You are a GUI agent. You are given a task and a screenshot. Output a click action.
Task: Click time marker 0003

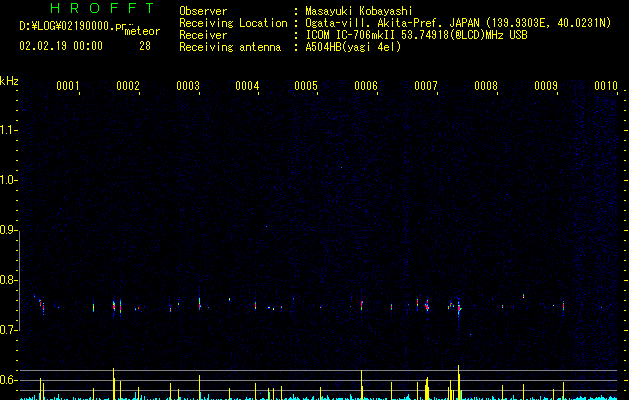coord(188,85)
